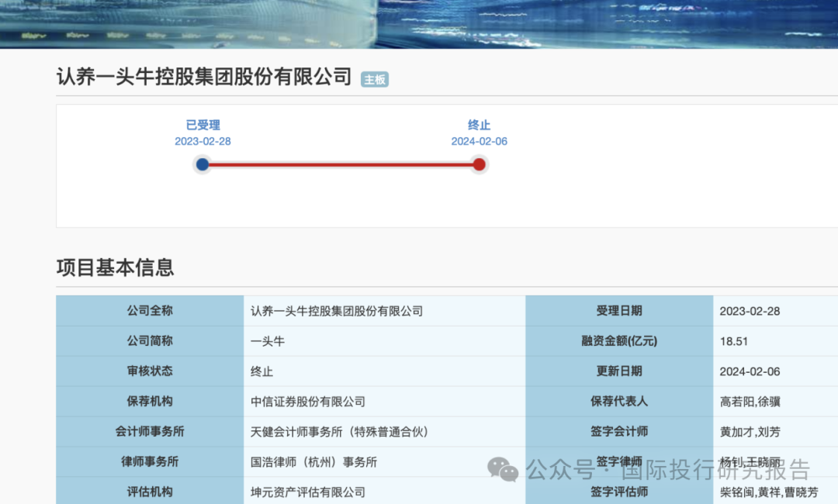This screenshot has width=838, height=504.
Task: Click the 项目基本信息 section heading
Action: tap(116, 268)
